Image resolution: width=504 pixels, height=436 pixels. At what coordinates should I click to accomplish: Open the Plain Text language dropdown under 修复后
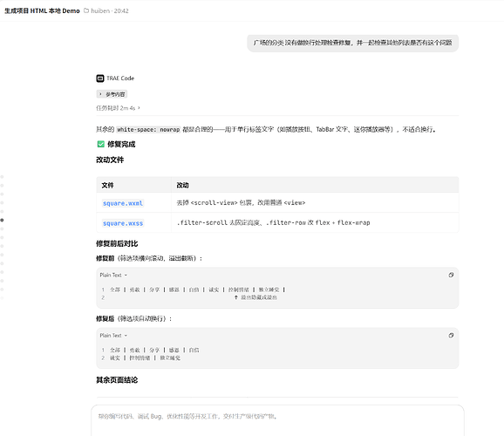(x=113, y=336)
